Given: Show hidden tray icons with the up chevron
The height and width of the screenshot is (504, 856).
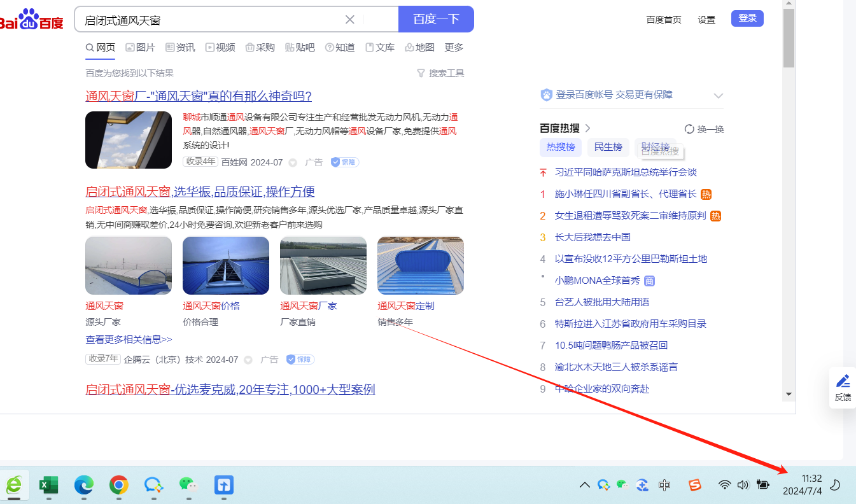Looking at the screenshot, I should pyautogui.click(x=584, y=485).
